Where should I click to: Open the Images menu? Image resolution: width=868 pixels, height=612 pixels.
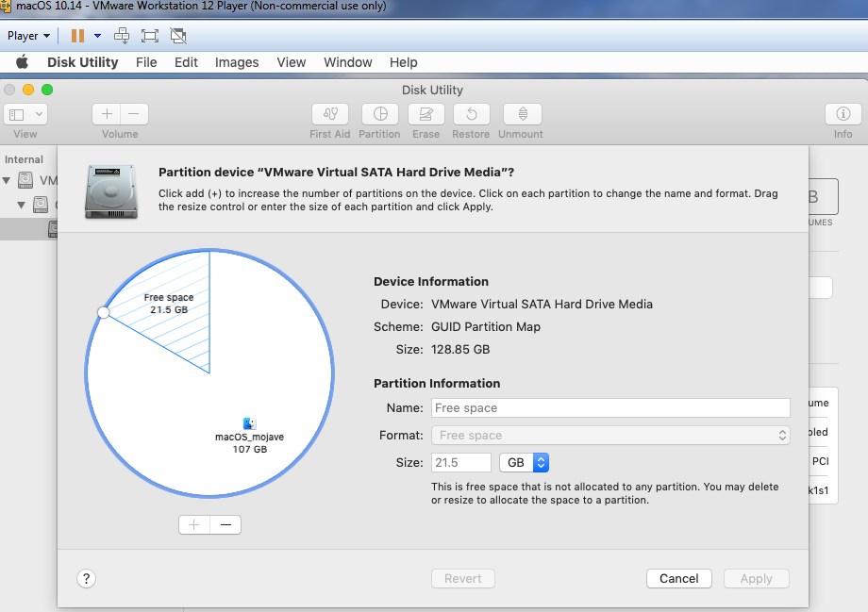tap(237, 62)
